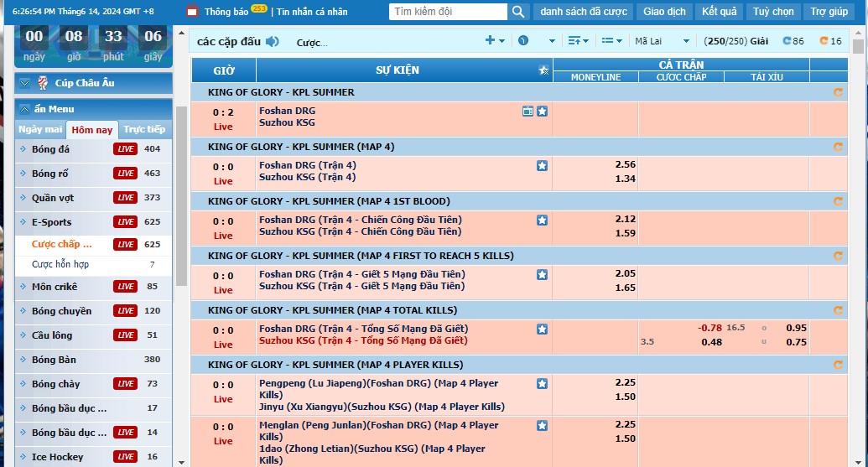This screenshot has width=868, height=467.
Task: Star the Tổng Số Mạng Đã Giết event
Action: [542, 329]
